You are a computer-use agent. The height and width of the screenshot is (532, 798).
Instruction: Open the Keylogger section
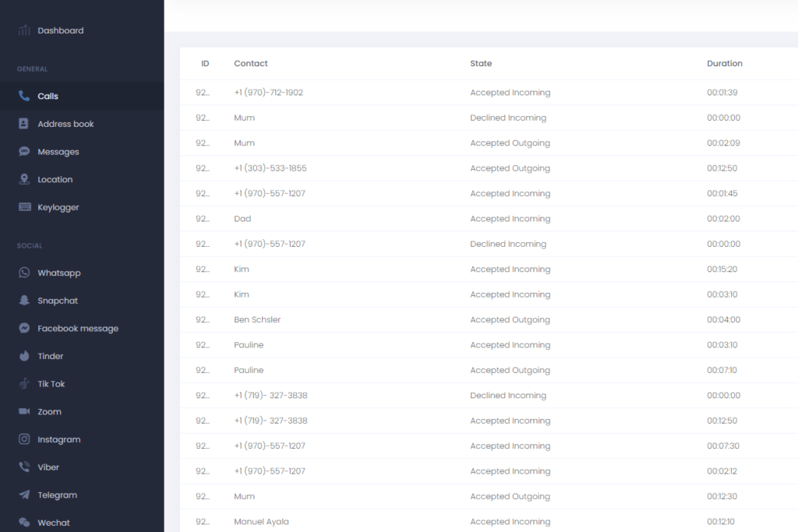point(58,207)
